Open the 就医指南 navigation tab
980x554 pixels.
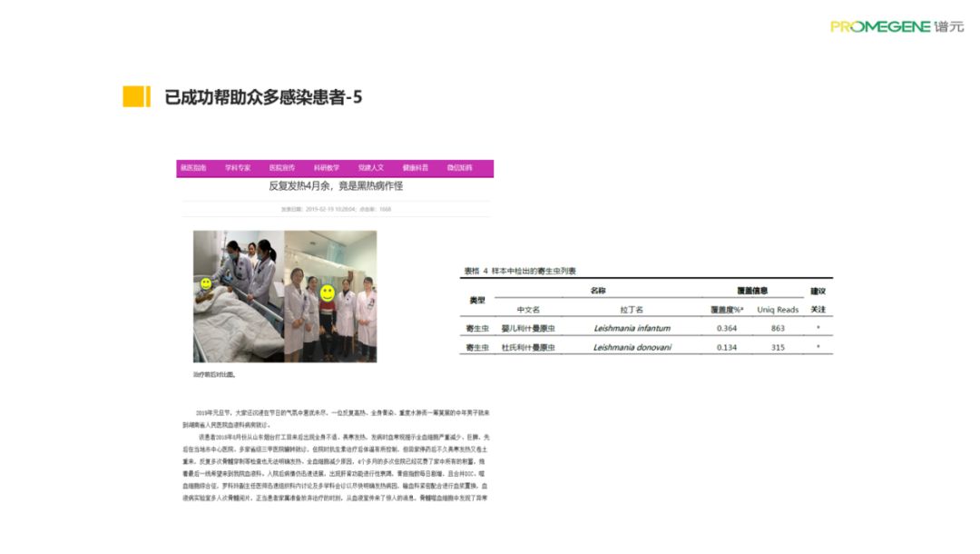(193, 168)
